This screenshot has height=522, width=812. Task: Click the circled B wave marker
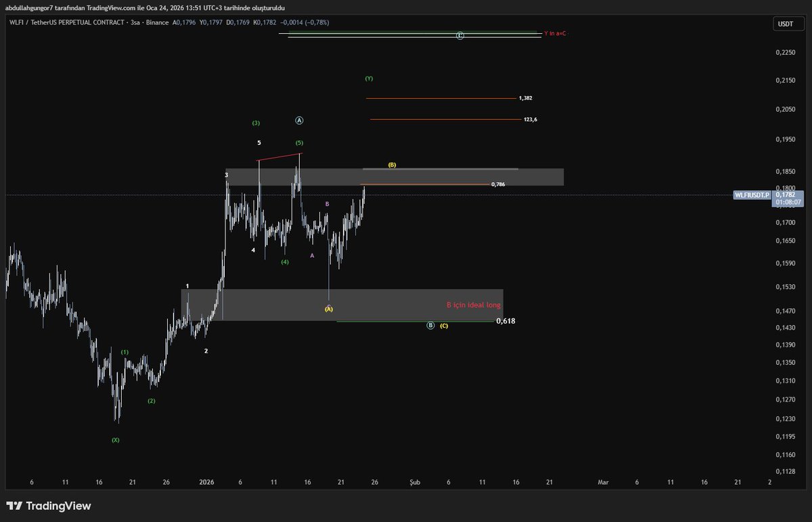pyautogui.click(x=430, y=326)
